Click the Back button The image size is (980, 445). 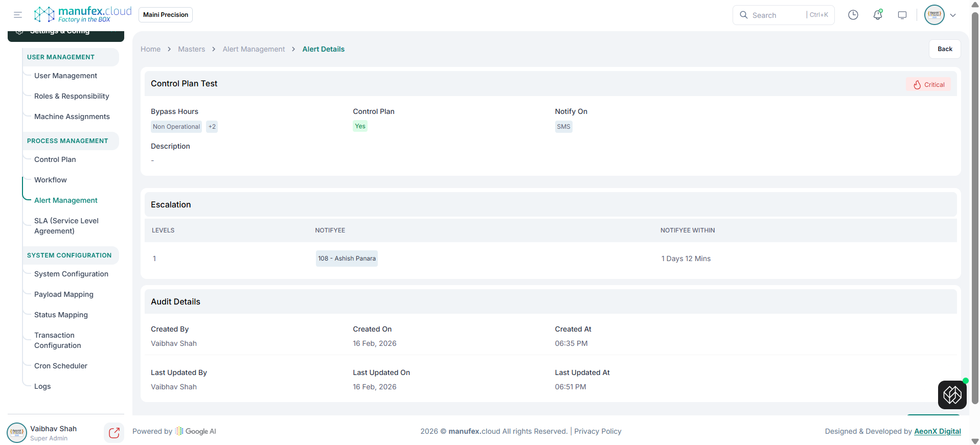click(x=944, y=49)
